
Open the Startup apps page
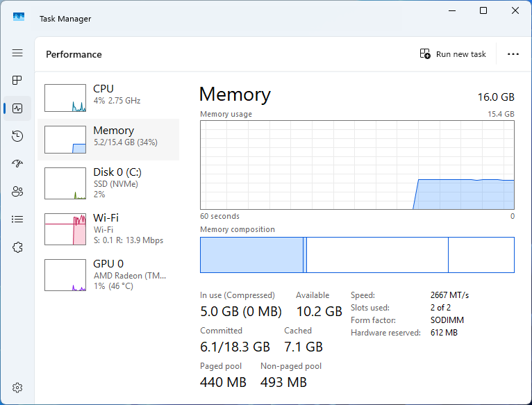pyautogui.click(x=17, y=164)
